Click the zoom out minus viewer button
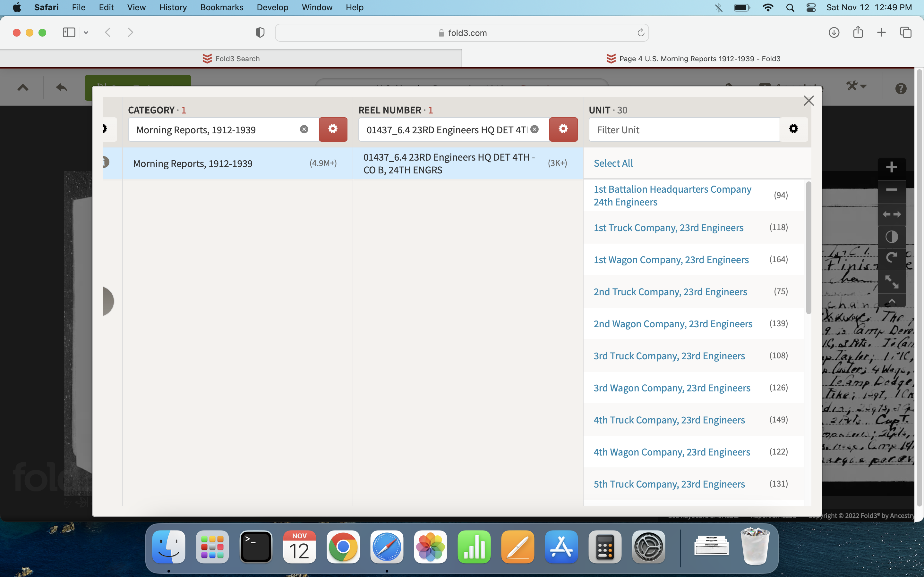 891,190
